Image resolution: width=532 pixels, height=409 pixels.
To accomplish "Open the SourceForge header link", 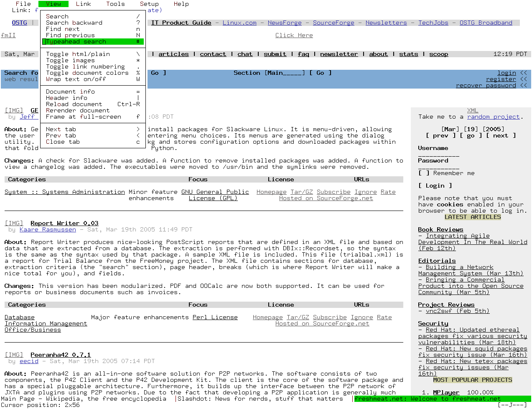I will coord(333,23).
